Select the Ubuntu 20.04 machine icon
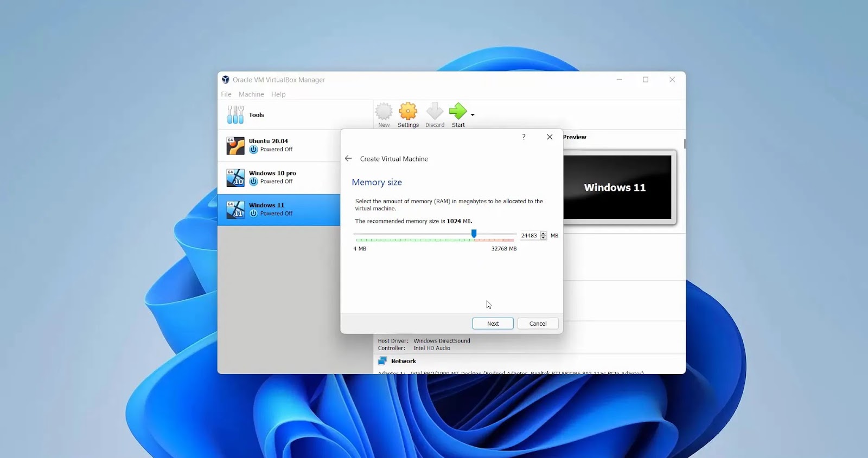Viewport: 868px width, 458px height. (235, 146)
